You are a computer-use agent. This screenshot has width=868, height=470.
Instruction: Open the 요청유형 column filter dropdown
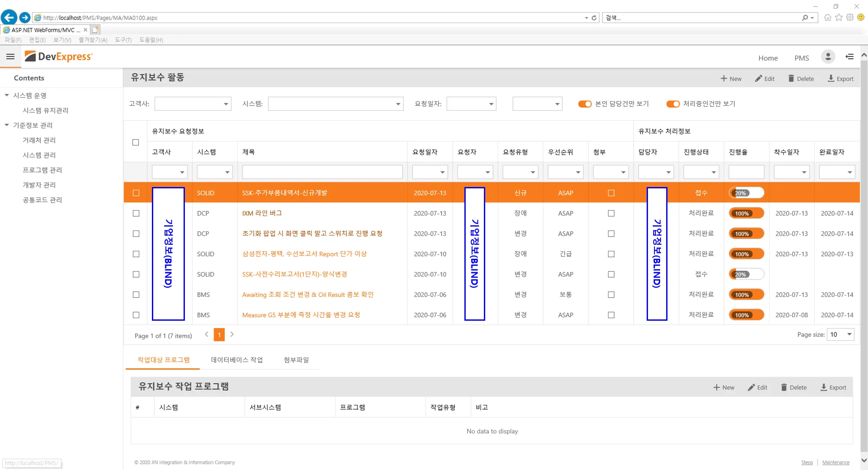pos(533,172)
